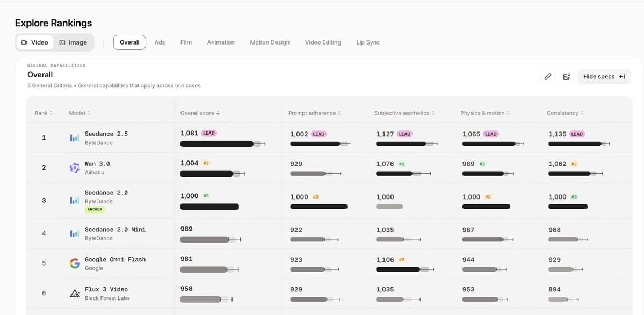Click the Video camera icon in the toggle
The width and height of the screenshot is (644, 315).
(x=24, y=42)
